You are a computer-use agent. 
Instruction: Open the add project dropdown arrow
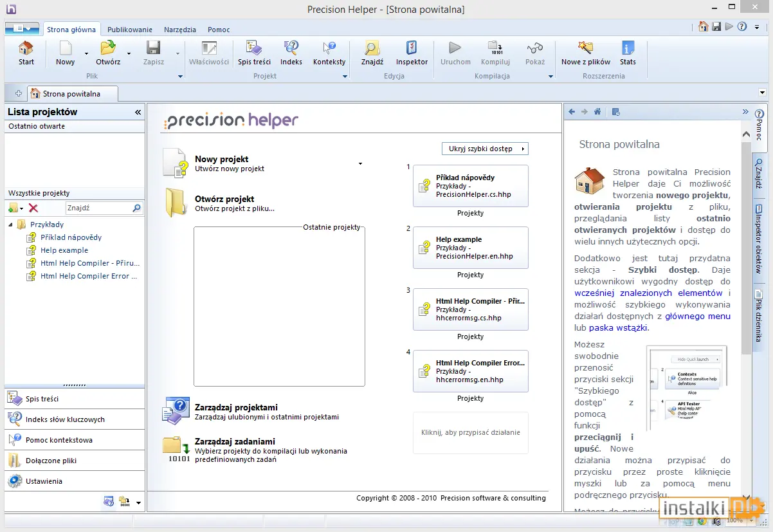click(x=21, y=208)
